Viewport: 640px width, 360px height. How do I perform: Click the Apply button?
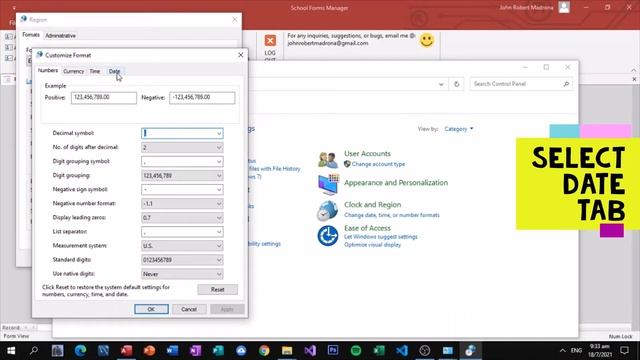click(227, 309)
